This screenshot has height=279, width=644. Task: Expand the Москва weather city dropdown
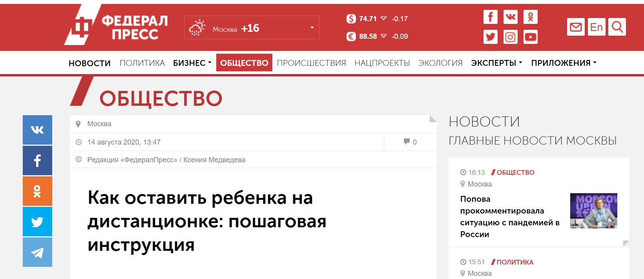point(312,27)
